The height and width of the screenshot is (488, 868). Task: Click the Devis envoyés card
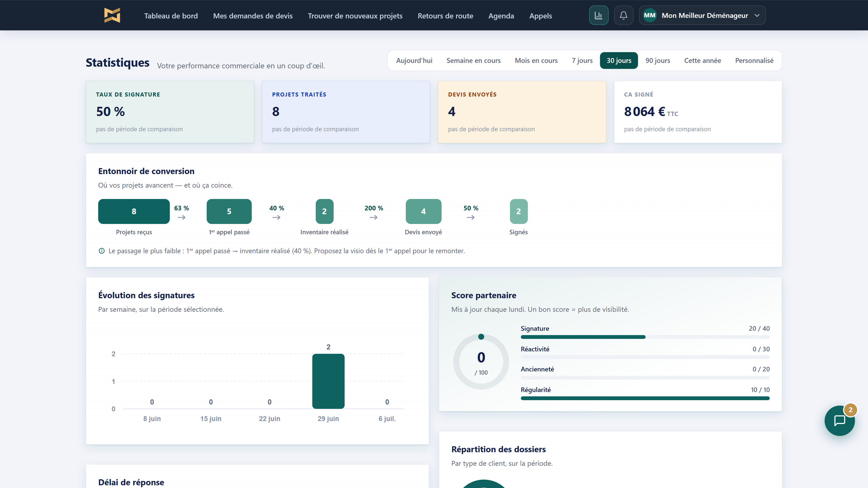[522, 112]
